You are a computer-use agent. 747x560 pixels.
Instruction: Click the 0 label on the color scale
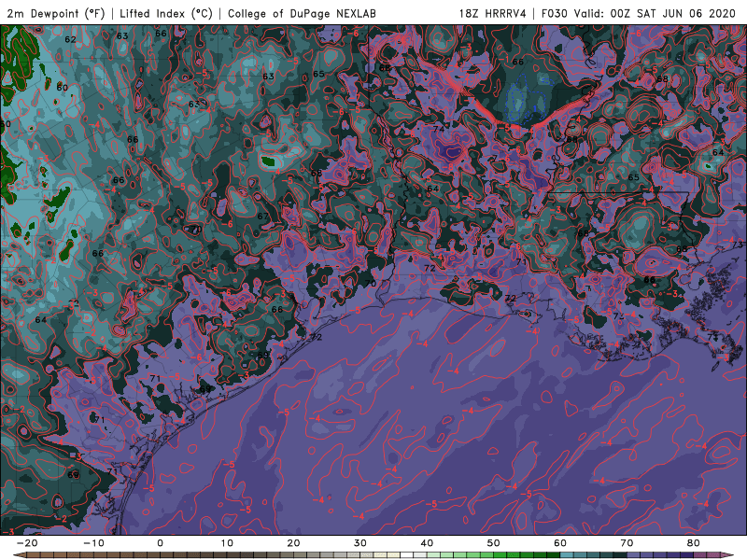160,543
